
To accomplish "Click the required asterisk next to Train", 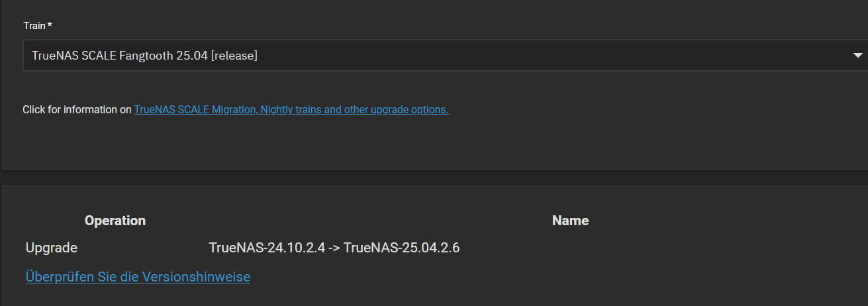I will tap(50, 26).
